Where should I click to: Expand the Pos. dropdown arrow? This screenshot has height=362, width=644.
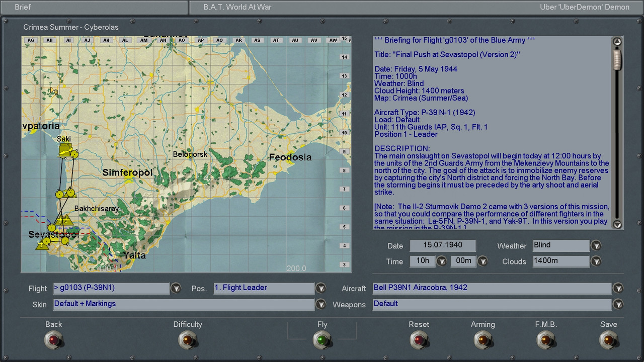point(320,289)
